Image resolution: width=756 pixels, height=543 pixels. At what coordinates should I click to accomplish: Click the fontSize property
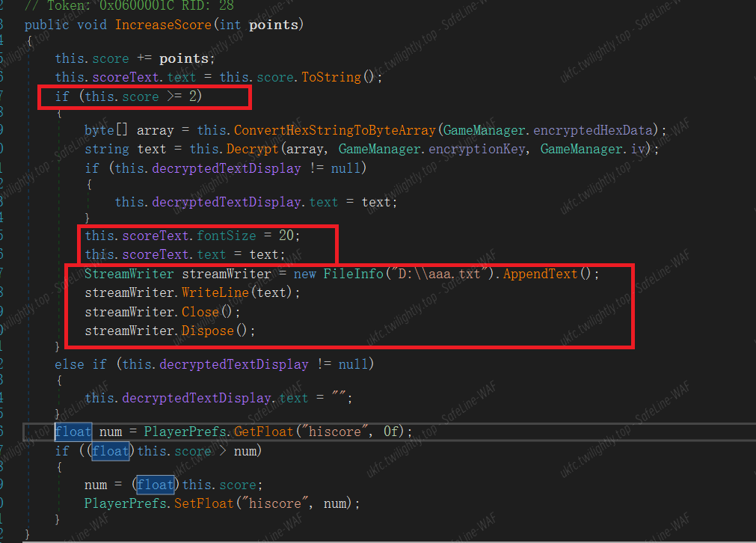click(226, 236)
